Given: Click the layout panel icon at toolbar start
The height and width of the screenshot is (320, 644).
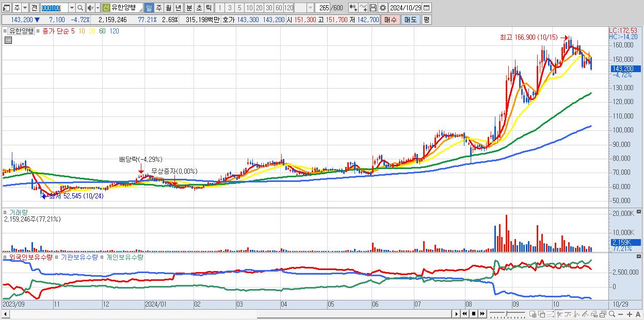Looking at the screenshot, I should pyautogui.click(x=7, y=8).
